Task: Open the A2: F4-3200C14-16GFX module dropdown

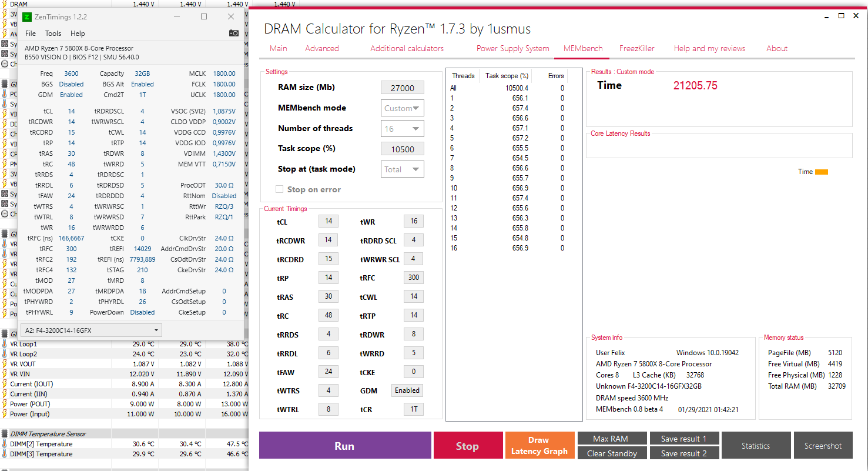Action: [x=91, y=330]
